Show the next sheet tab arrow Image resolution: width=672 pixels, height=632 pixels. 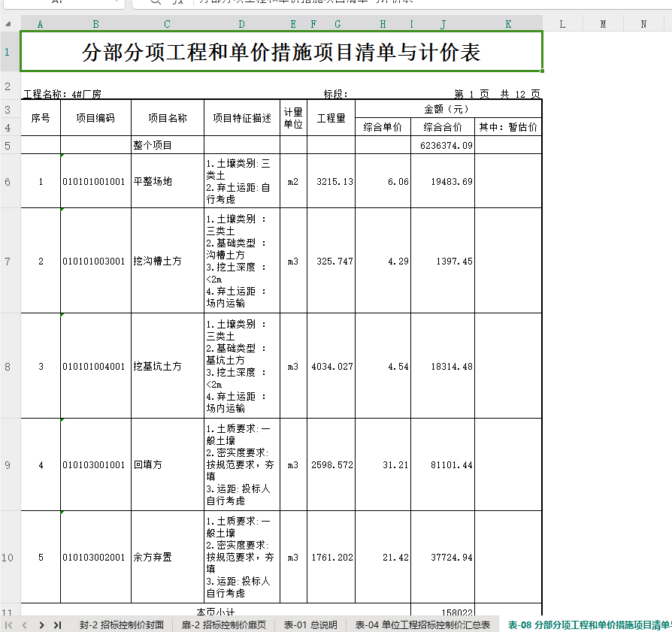(x=41, y=625)
